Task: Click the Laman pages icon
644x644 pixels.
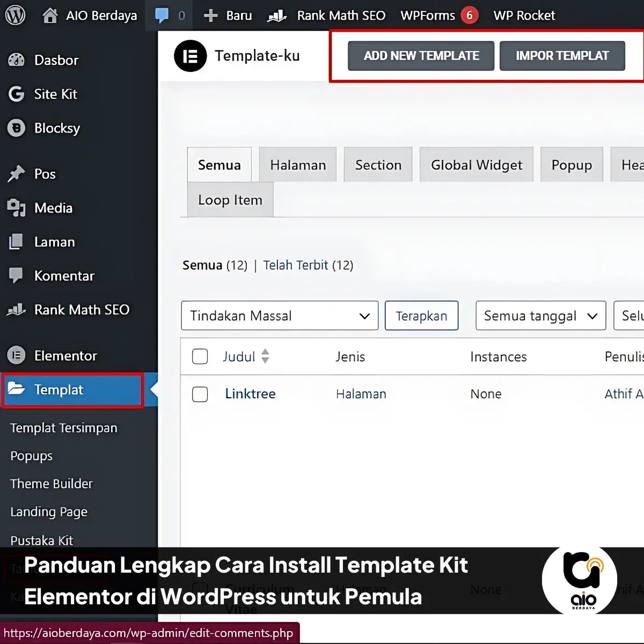Action: [16, 242]
